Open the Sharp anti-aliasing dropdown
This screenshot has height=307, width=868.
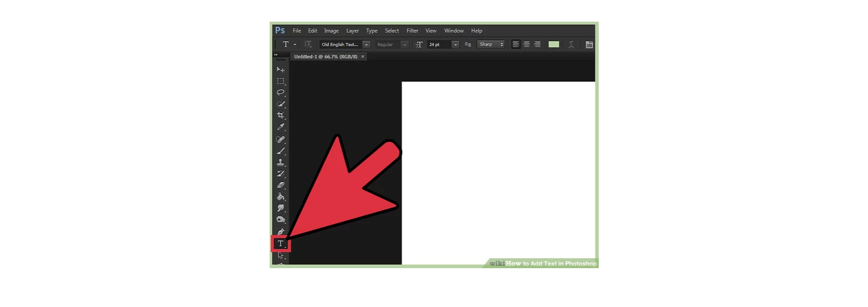point(491,44)
